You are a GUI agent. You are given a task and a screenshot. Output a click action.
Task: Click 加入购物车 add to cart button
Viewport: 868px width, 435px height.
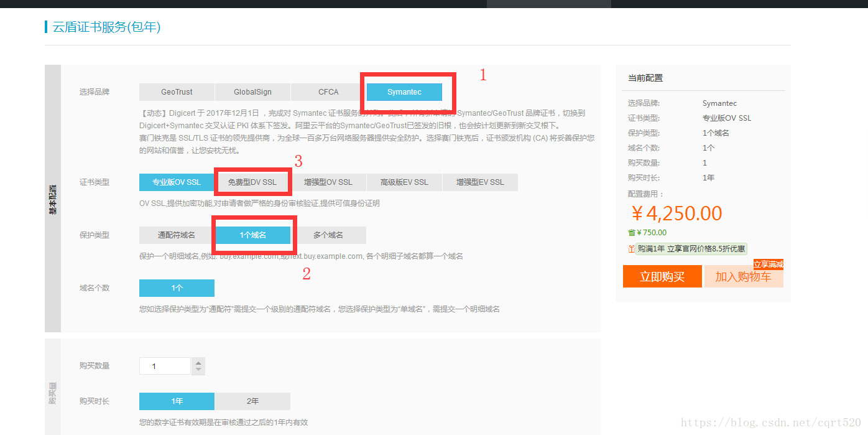click(743, 277)
